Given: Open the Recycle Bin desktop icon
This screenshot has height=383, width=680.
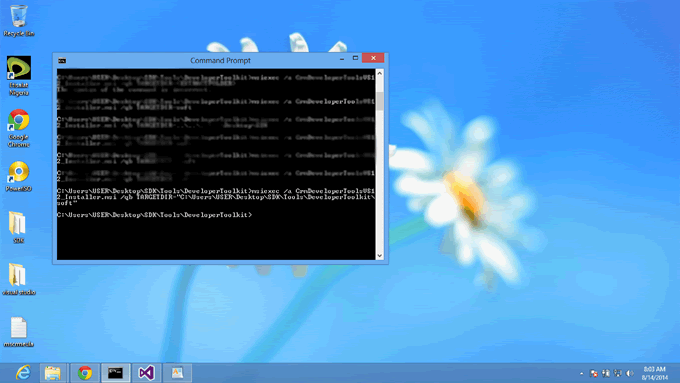Looking at the screenshot, I should pyautogui.click(x=19, y=20).
